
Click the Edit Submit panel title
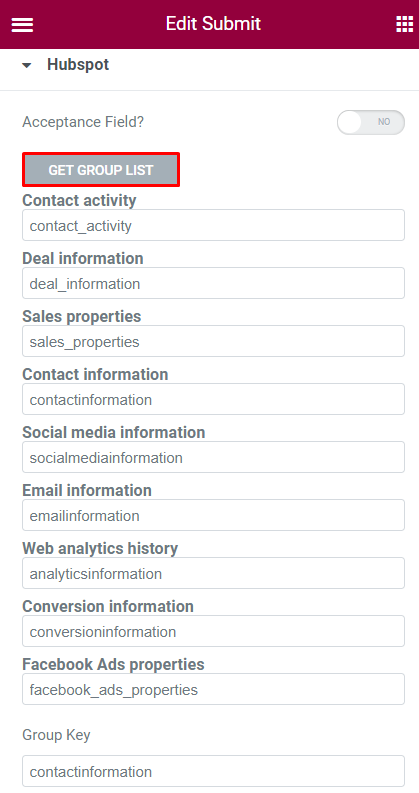pos(213,23)
